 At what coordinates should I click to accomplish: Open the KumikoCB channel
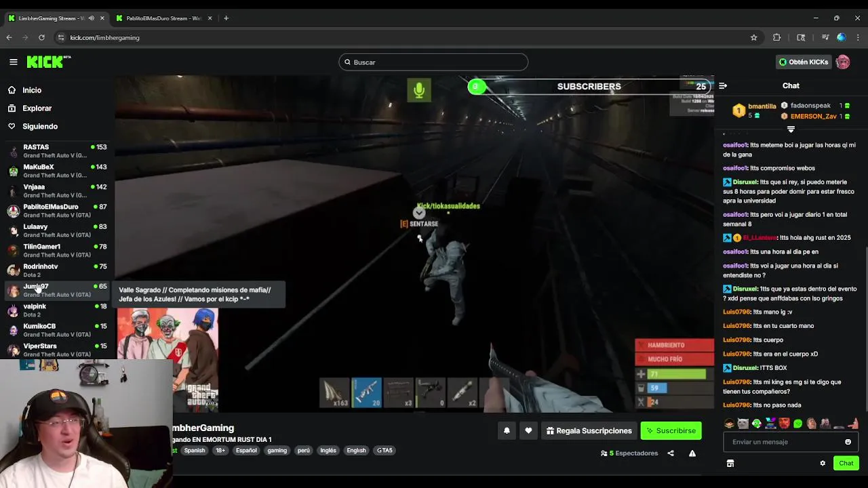pos(57,330)
